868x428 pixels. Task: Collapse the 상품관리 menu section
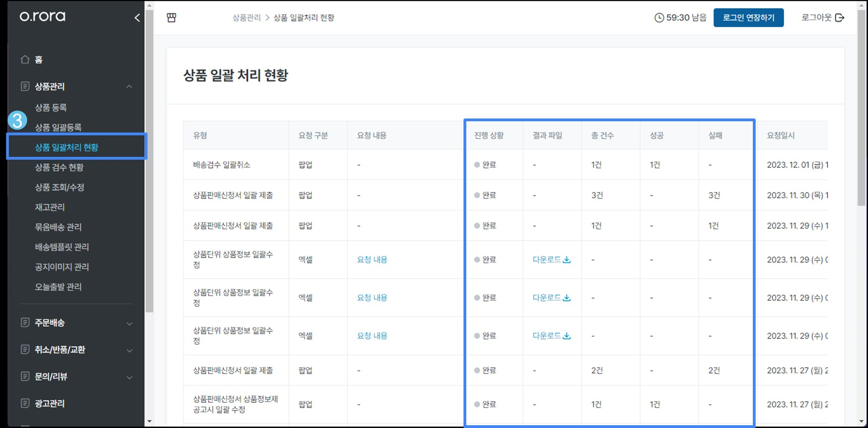(x=129, y=87)
